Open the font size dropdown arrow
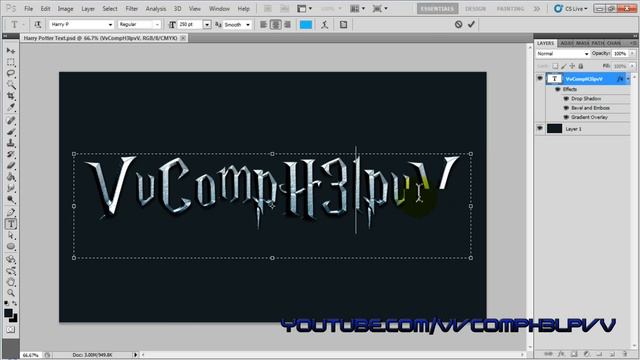640x360 pixels. (x=207, y=25)
